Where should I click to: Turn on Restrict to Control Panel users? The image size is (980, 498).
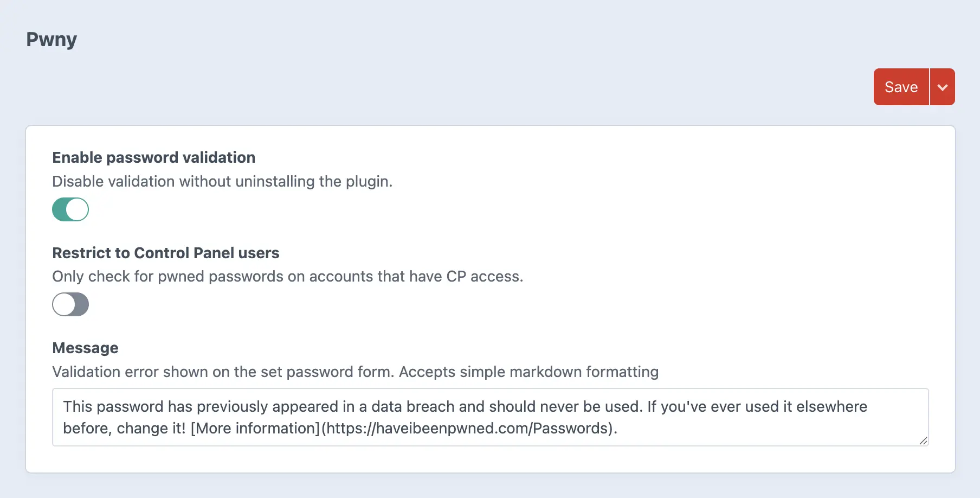(x=70, y=304)
